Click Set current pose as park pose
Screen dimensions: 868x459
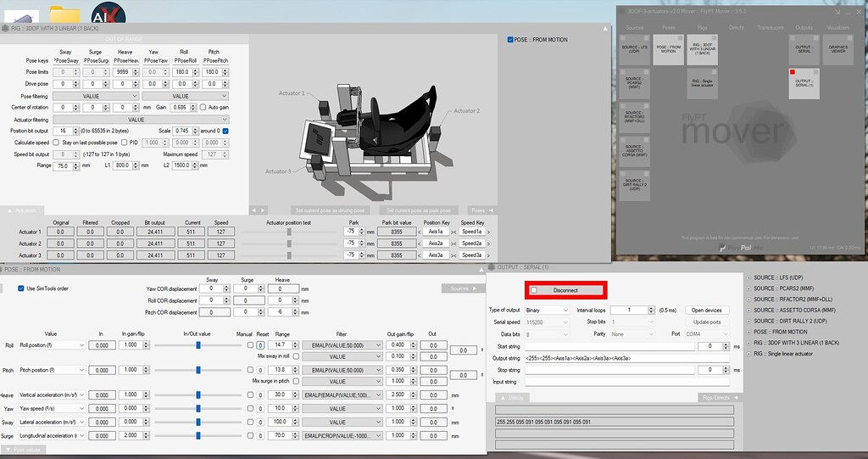(x=419, y=210)
